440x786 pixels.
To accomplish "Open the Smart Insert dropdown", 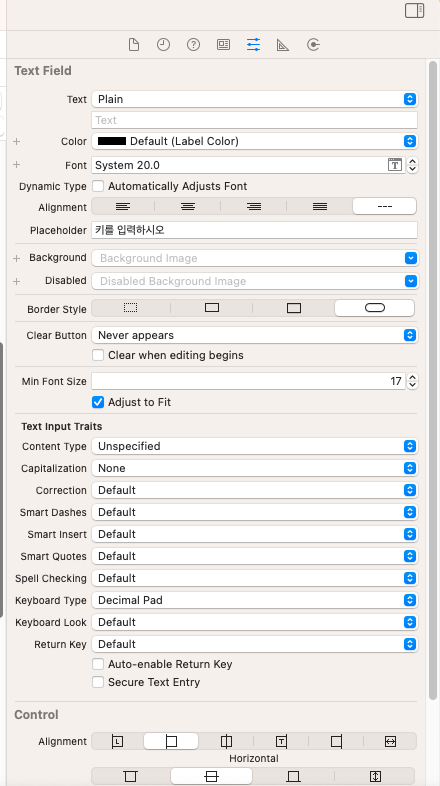I will click(x=255, y=534).
